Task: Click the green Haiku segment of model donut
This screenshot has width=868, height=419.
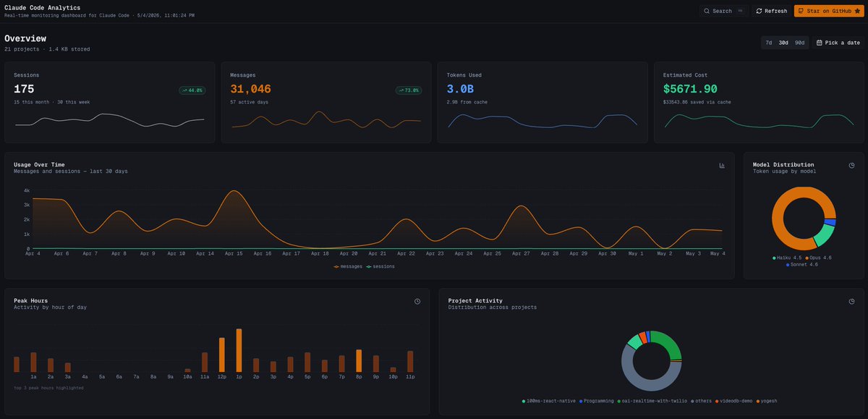Action: pyautogui.click(x=824, y=234)
